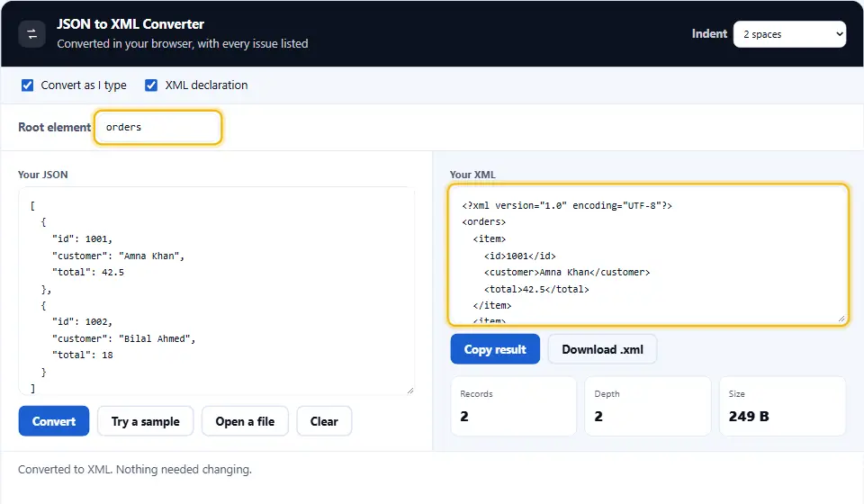Viewport: 864px width, 504px height.
Task: Grab the XML textarea resize handle
Action: 841,319
